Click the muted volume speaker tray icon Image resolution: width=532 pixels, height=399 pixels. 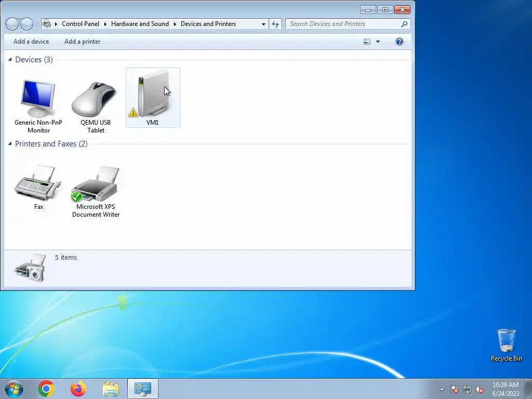click(x=480, y=389)
